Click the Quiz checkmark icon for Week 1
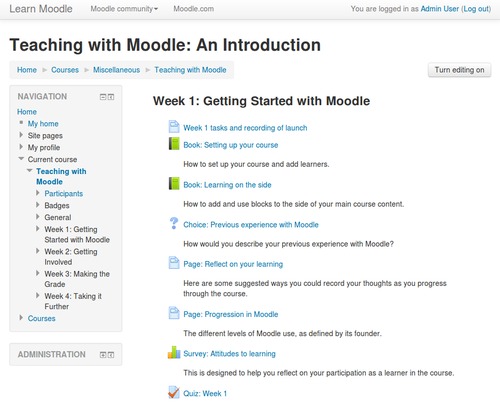 pos(174,392)
